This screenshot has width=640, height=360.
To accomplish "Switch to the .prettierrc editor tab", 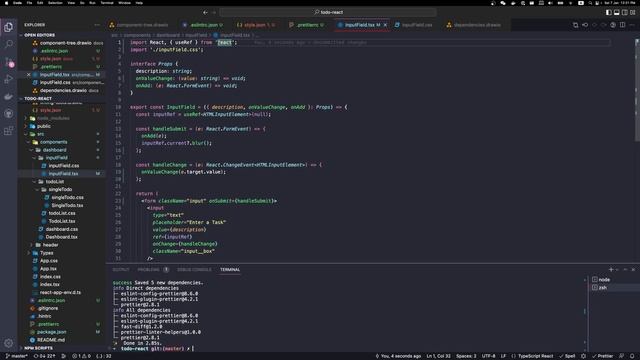I will click(x=307, y=25).
